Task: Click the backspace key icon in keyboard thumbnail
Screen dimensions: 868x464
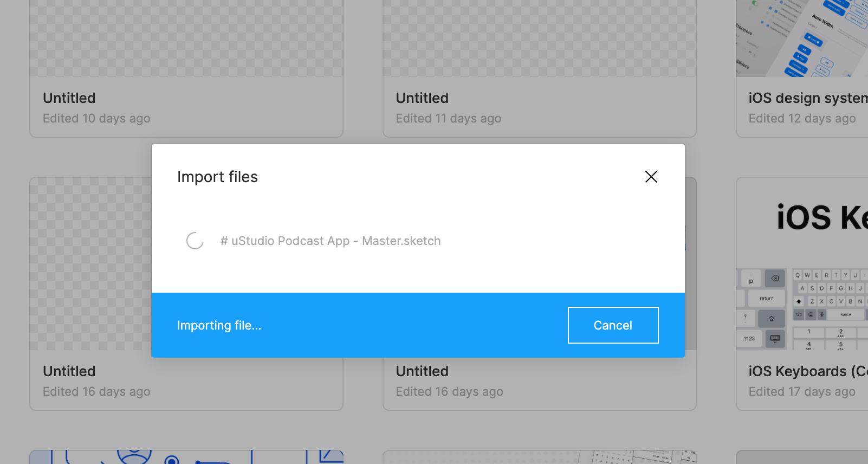Action: click(775, 279)
